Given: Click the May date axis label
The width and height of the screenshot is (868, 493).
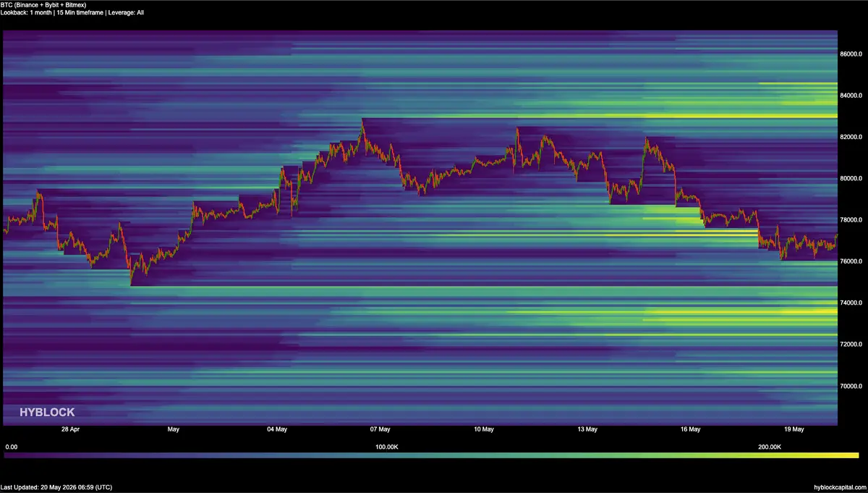Looking at the screenshot, I should [x=173, y=429].
